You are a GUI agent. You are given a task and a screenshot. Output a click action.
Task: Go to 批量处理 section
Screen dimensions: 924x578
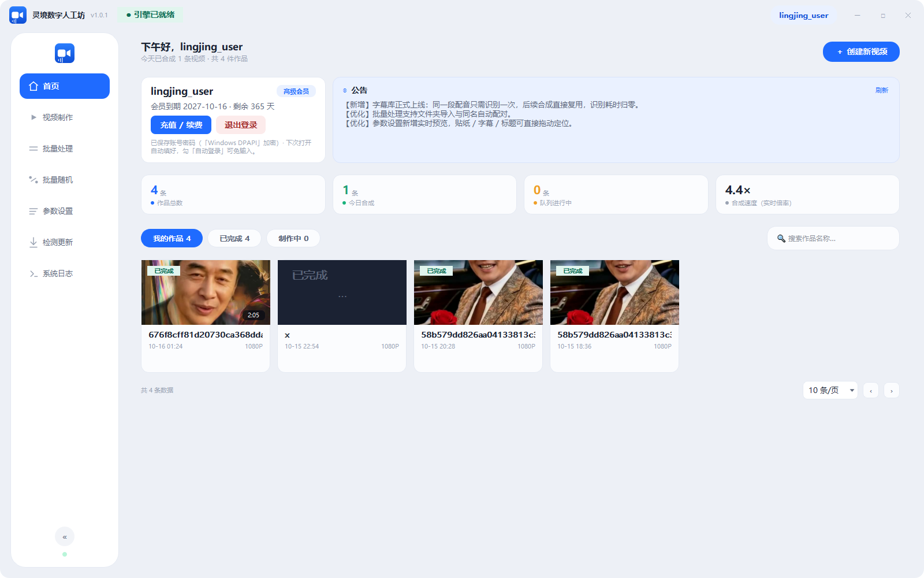tap(65, 149)
